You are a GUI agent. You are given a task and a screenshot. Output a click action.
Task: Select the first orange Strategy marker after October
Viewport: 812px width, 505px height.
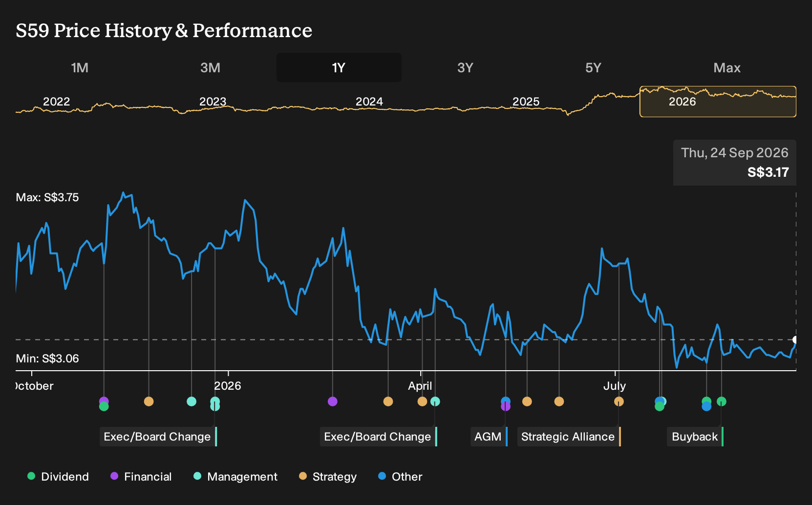(x=149, y=401)
